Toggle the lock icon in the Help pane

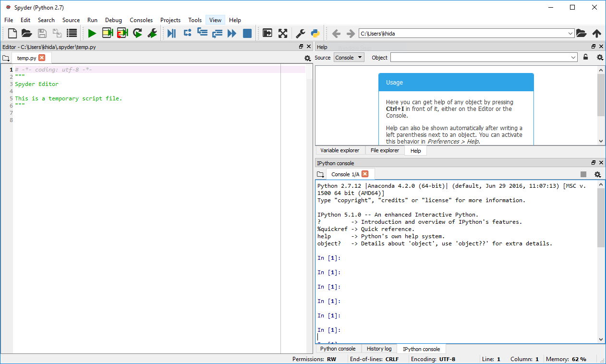(x=586, y=57)
